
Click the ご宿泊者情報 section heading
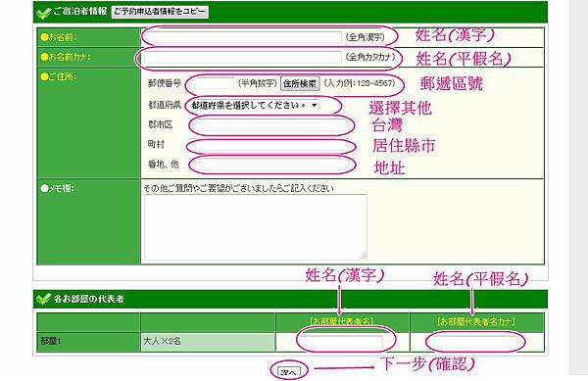coord(80,11)
